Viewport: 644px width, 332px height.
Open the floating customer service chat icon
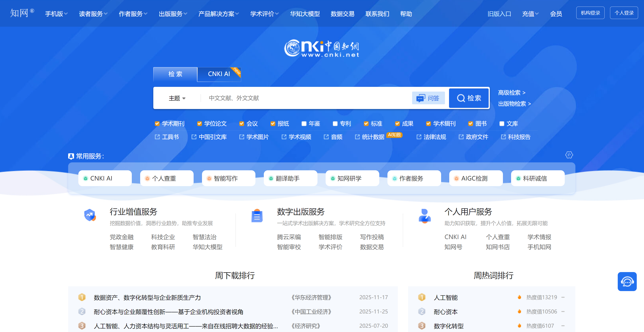point(627,282)
